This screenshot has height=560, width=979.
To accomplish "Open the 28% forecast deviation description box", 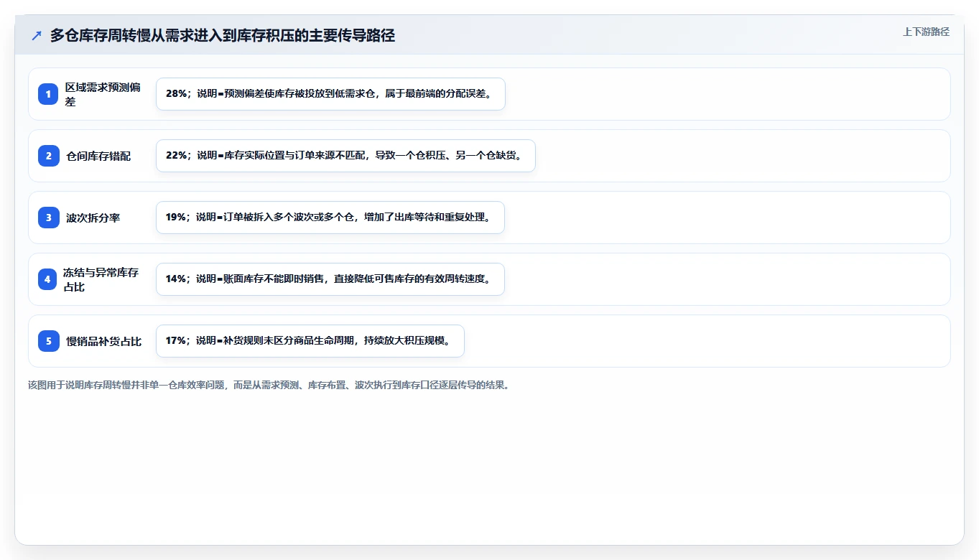I will pyautogui.click(x=330, y=94).
